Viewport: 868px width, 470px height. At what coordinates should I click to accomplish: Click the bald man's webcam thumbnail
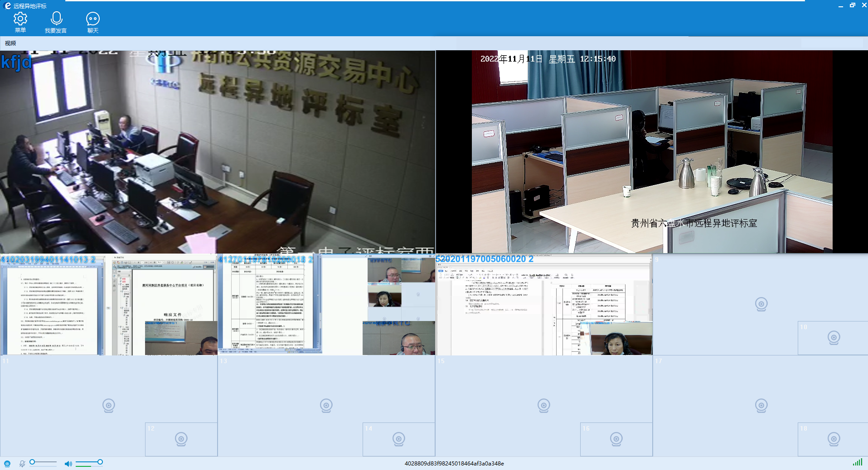click(399, 338)
